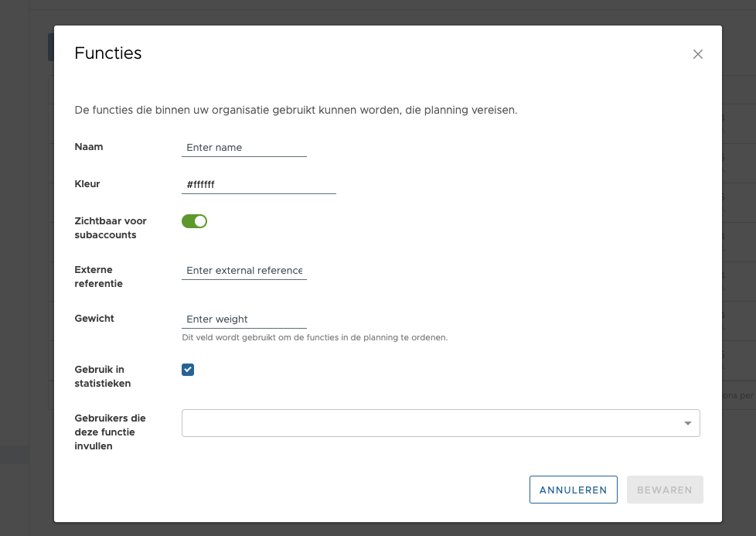Focus the Externe referentie input field
The width and height of the screenshot is (756, 536).
click(x=243, y=271)
